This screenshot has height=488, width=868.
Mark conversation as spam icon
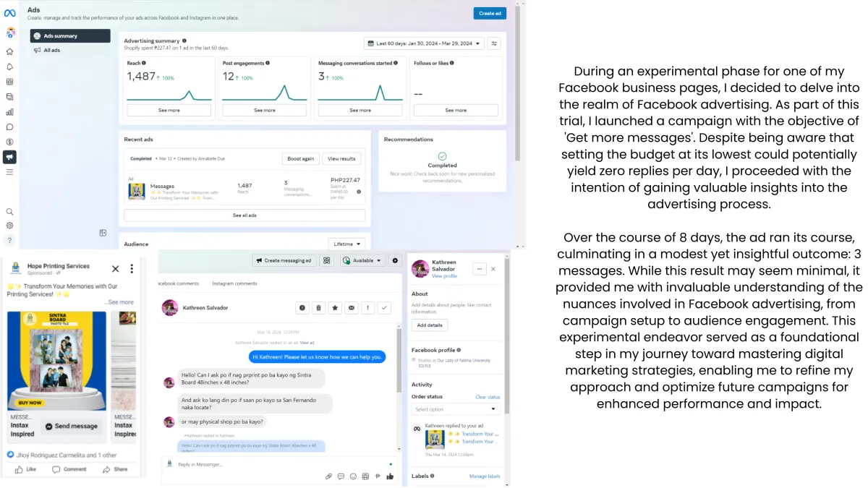pyautogui.click(x=302, y=308)
